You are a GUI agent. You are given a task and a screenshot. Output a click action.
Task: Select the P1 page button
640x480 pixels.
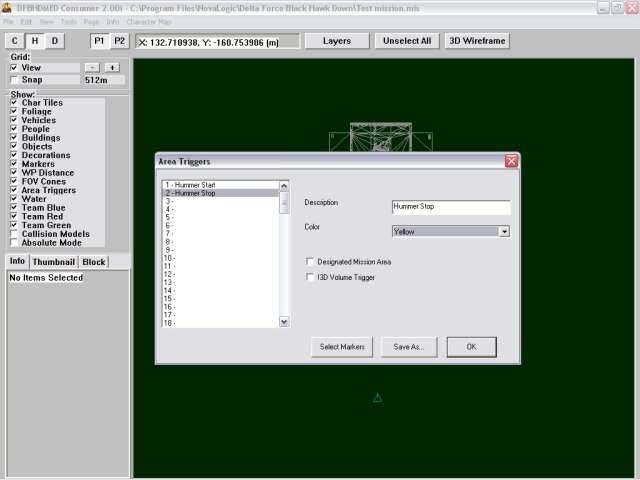[x=100, y=41]
